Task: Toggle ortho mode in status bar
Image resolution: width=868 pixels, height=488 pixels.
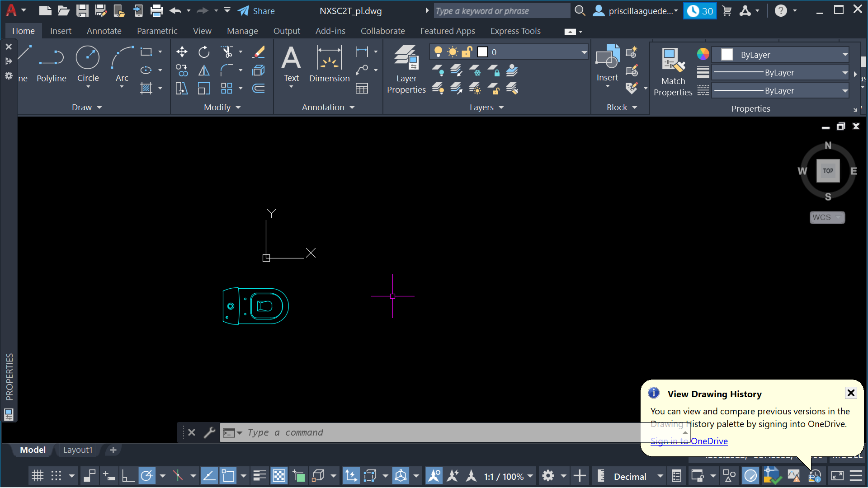Action: point(128,476)
